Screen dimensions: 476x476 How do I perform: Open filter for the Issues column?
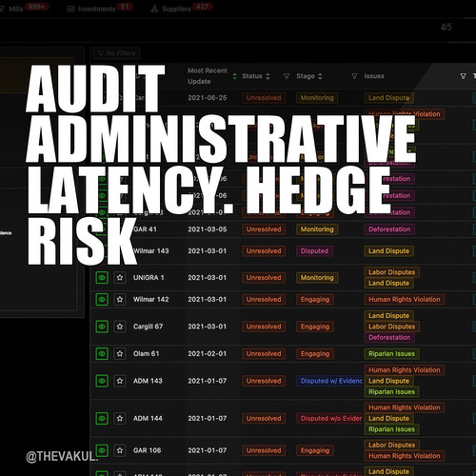point(463,76)
